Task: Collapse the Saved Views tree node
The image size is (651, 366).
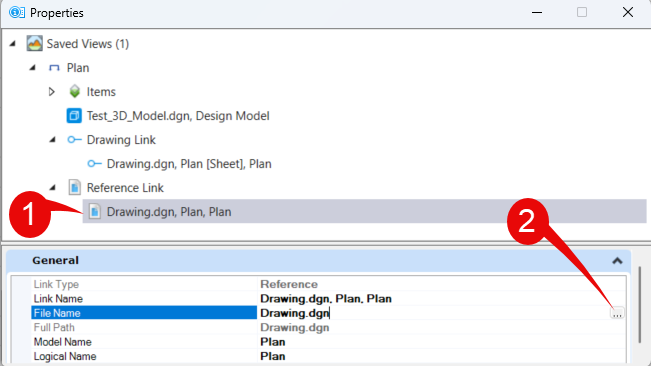Action: click(13, 44)
